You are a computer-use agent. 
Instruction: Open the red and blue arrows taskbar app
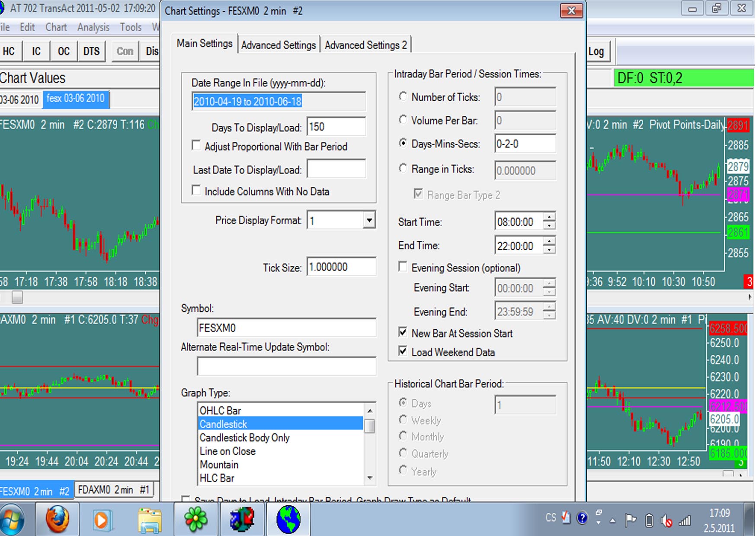tap(242, 519)
